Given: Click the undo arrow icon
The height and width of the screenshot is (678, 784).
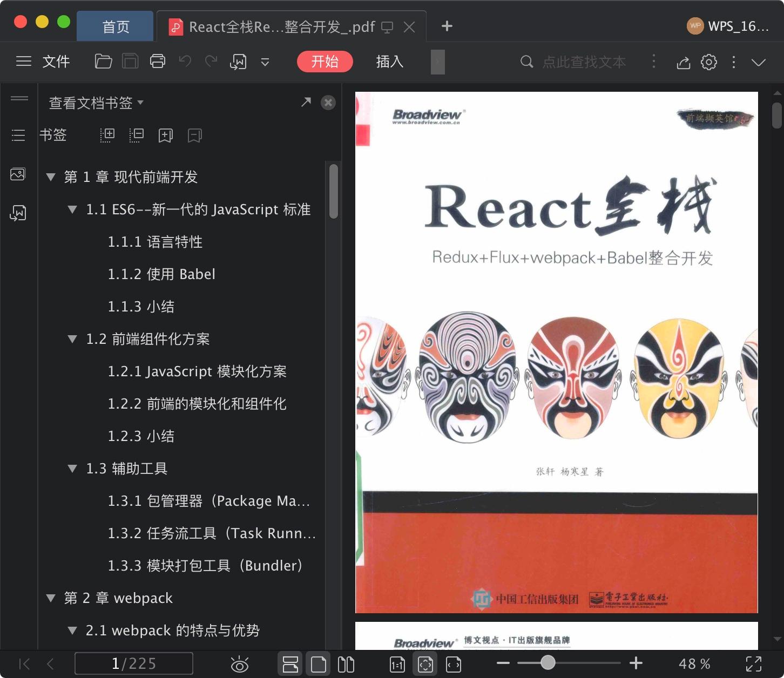Looking at the screenshot, I should point(185,62).
